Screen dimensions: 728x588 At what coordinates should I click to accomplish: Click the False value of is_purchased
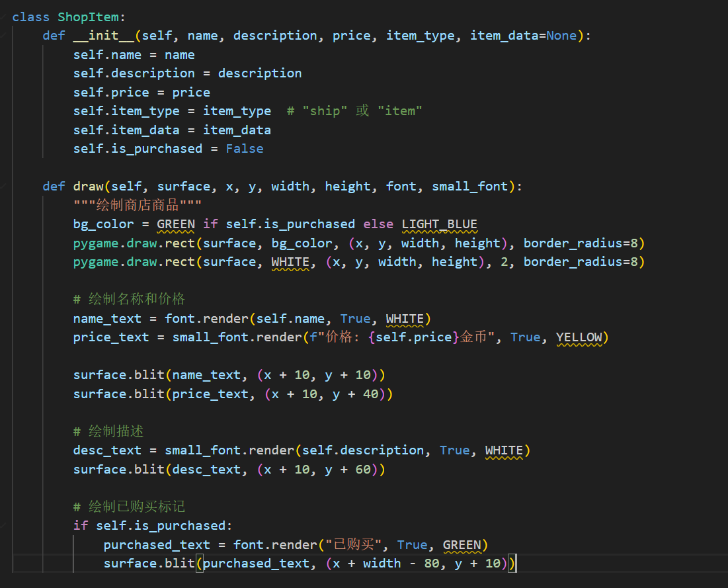245,149
